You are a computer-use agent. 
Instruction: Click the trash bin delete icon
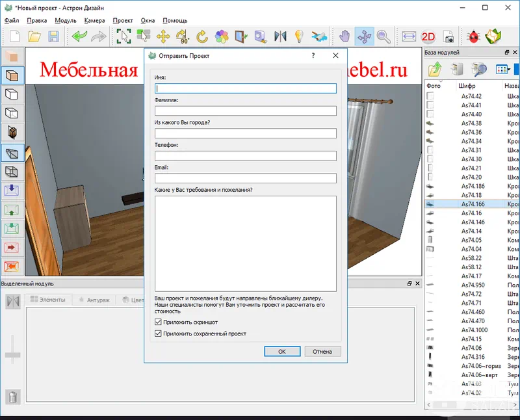pyautogui.click(x=13, y=397)
